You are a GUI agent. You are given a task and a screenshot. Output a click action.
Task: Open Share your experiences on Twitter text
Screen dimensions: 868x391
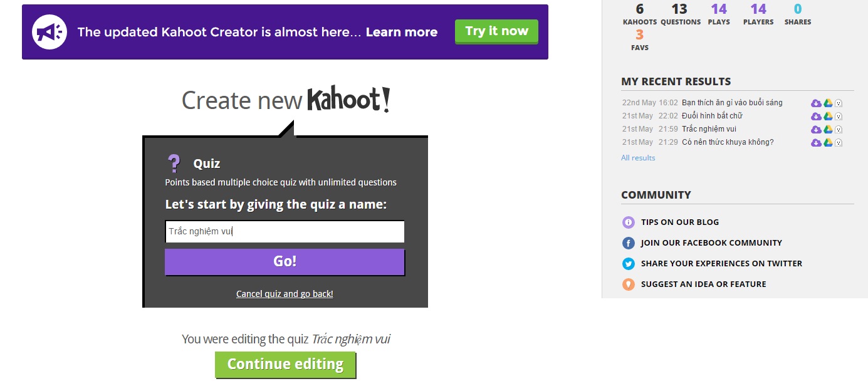(x=721, y=264)
